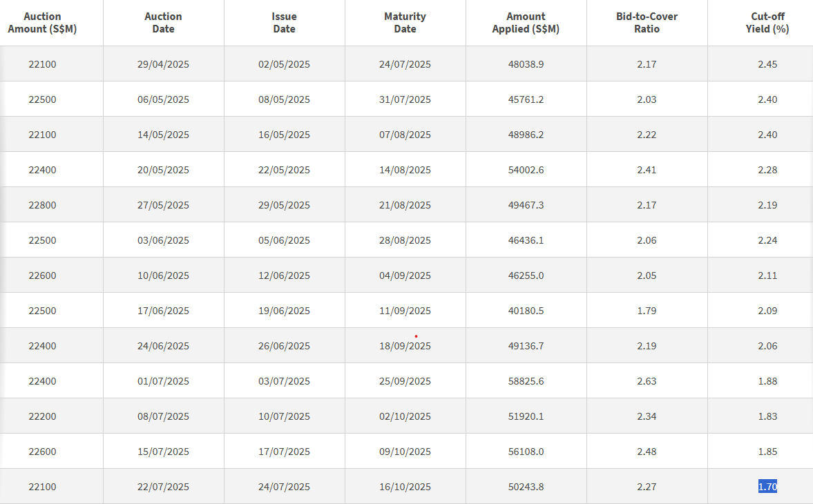Click bid-to-cover ratio 1.79

[647, 311]
